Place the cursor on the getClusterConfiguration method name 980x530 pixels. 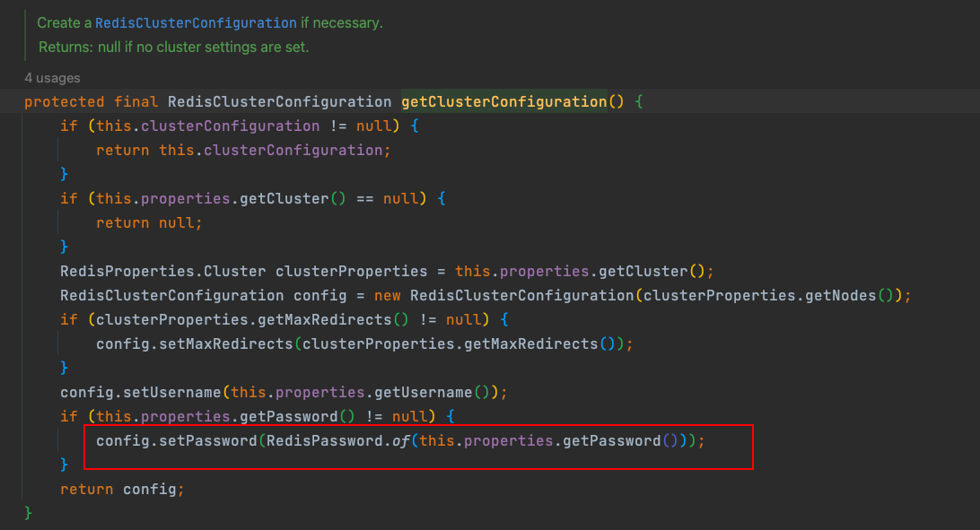pos(503,101)
